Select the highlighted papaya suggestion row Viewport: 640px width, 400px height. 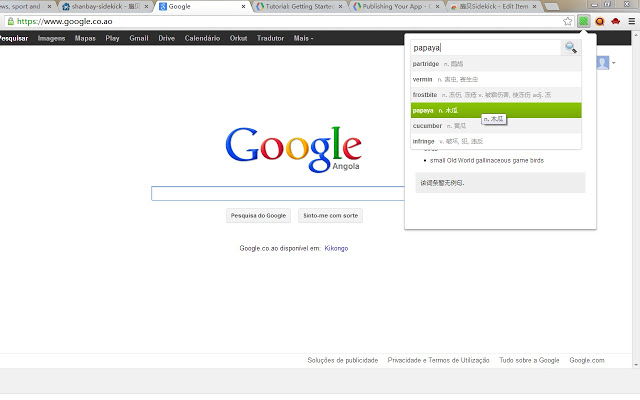tap(496, 110)
